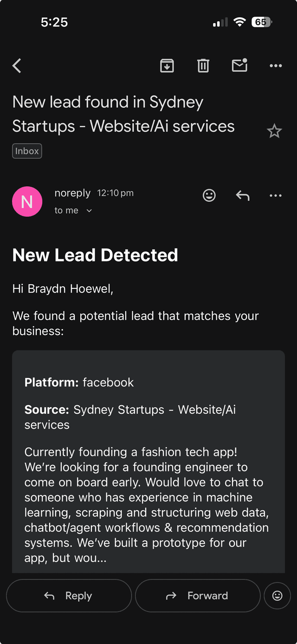This screenshot has width=297, height=644.
Task: Navigate back to the inbox
Action: [17, 65]
